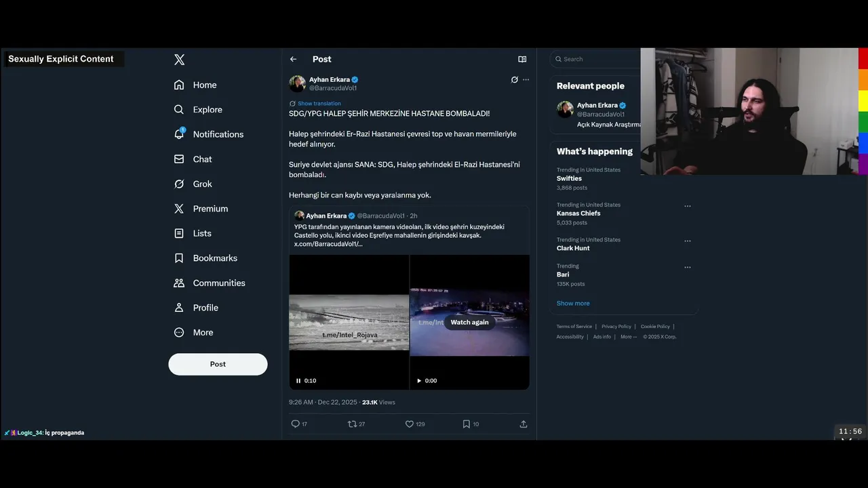This screenshot has width=868, height=488.
Task: Open more options for Clark Hunt trend
Action: (x=688, y=241)
